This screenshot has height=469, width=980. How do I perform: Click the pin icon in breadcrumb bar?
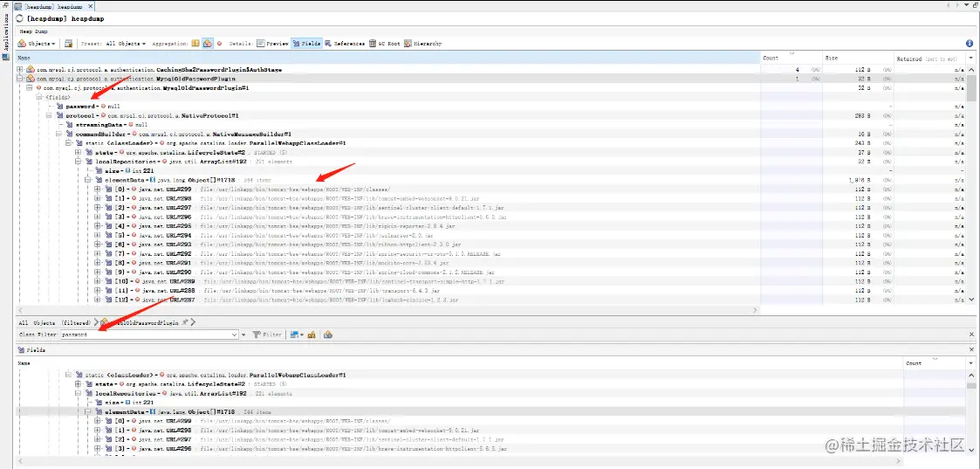coord(185,322)
